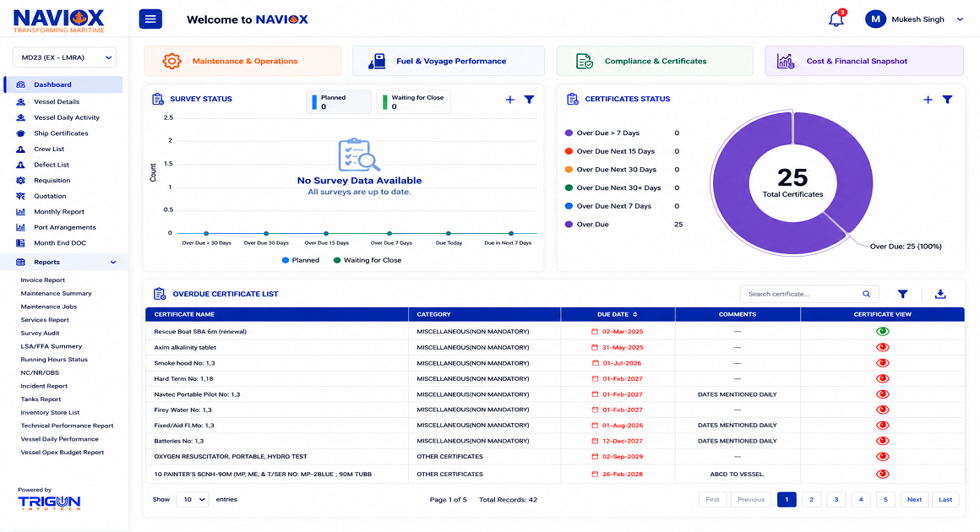Toggle the Planned legend blue dot
The width and height of the screenshot is (980, 532).
click(286, 260)
